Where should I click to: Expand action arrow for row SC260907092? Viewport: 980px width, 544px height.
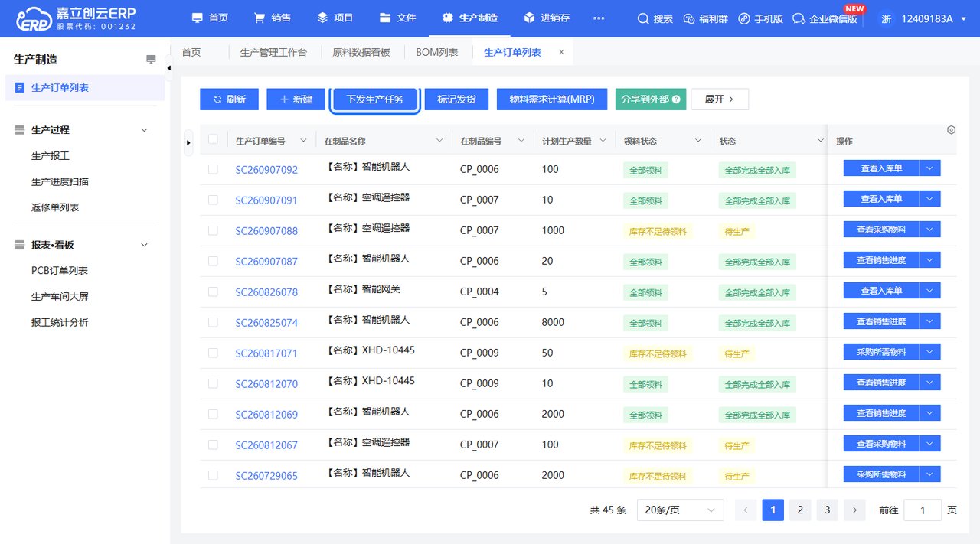[x=930, y=168]
